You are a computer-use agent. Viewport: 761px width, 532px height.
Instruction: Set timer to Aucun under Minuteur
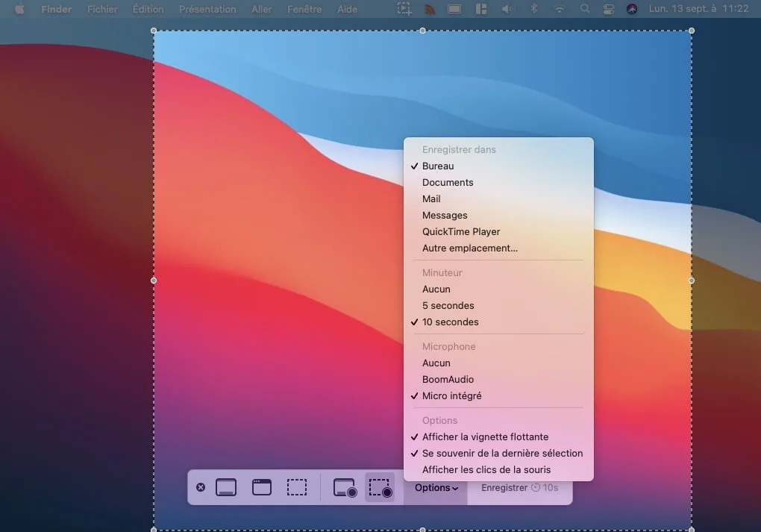pyautogui.click(x=498, y=290)
